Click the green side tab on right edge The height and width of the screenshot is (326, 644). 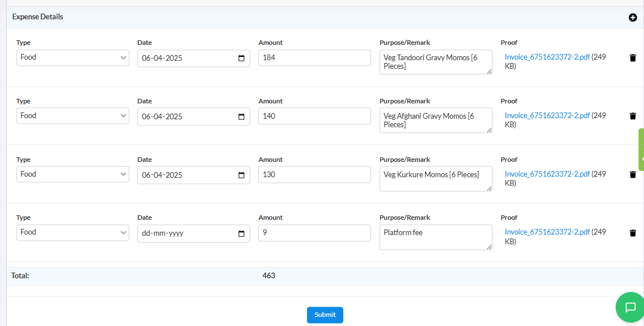pos(641,149)
